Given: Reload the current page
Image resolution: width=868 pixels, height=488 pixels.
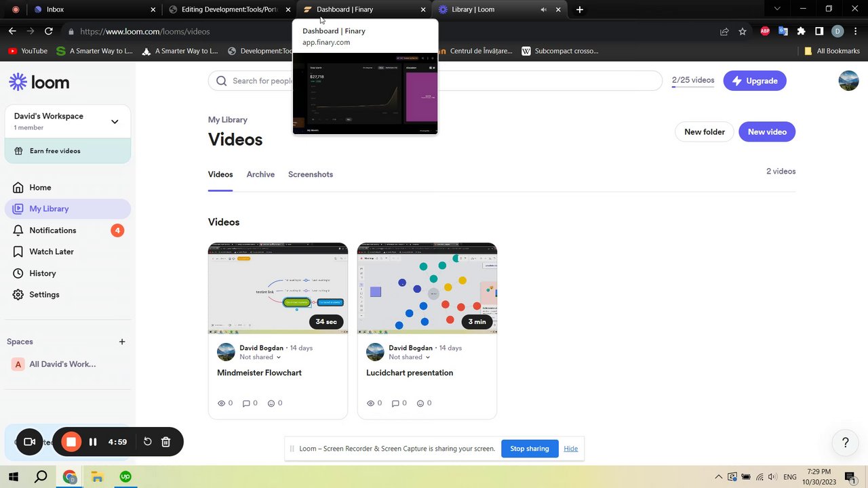Looking at the screenshot, I should (x=49, y=31).
